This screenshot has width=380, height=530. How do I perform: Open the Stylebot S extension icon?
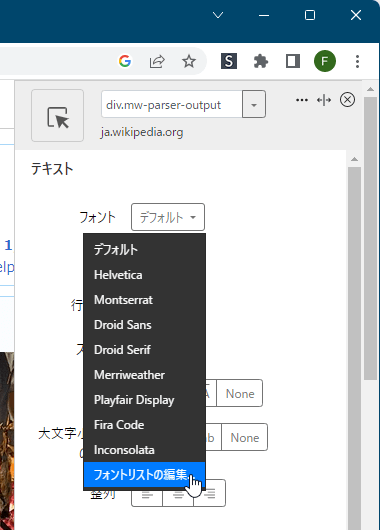tap(229, 61)
